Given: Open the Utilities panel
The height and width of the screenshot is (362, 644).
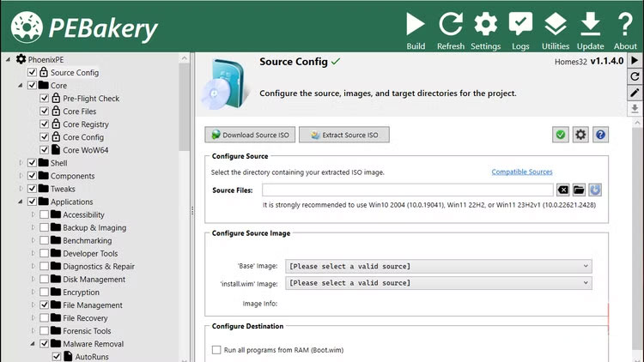Looking at the screenshot, I should pos(556,25).
